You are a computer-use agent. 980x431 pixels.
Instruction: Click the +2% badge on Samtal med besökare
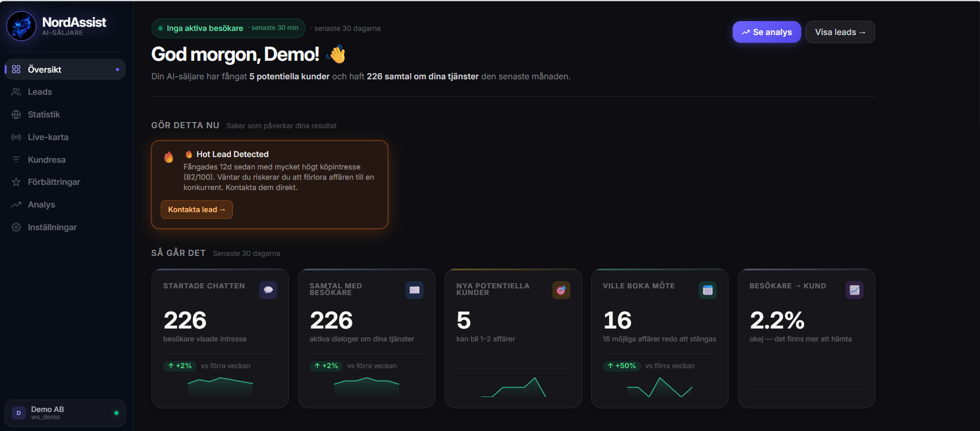pyautogui.click(x=326, y=366)
